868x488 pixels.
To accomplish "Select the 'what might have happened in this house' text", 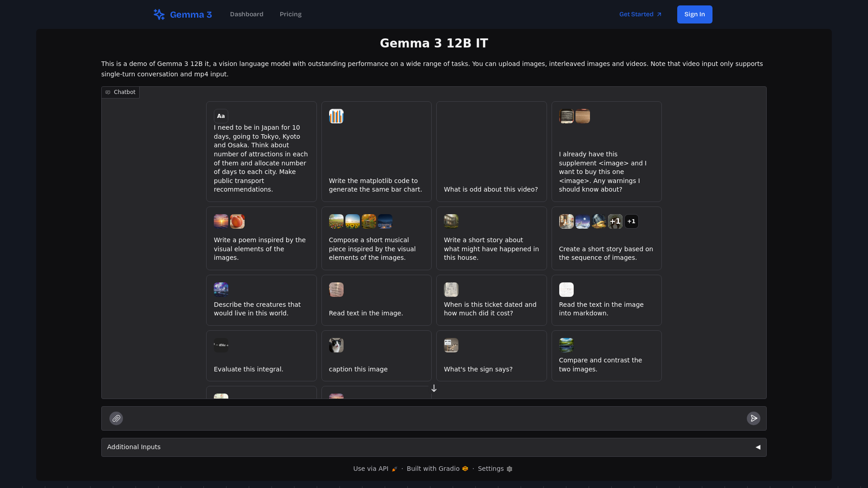I will click(491, 249).
